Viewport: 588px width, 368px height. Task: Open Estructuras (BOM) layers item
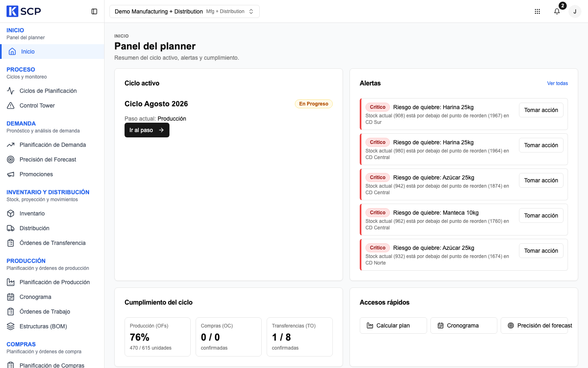(x=52, y=326)
